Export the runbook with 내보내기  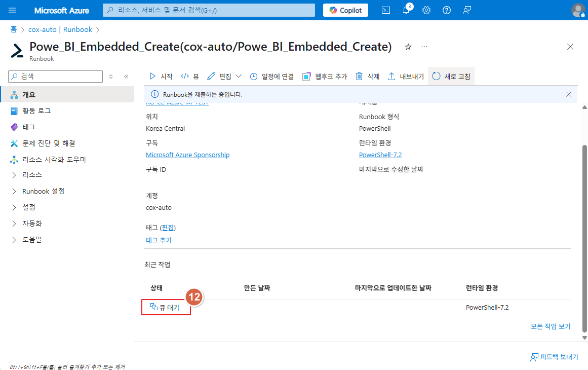pos(405,77)
